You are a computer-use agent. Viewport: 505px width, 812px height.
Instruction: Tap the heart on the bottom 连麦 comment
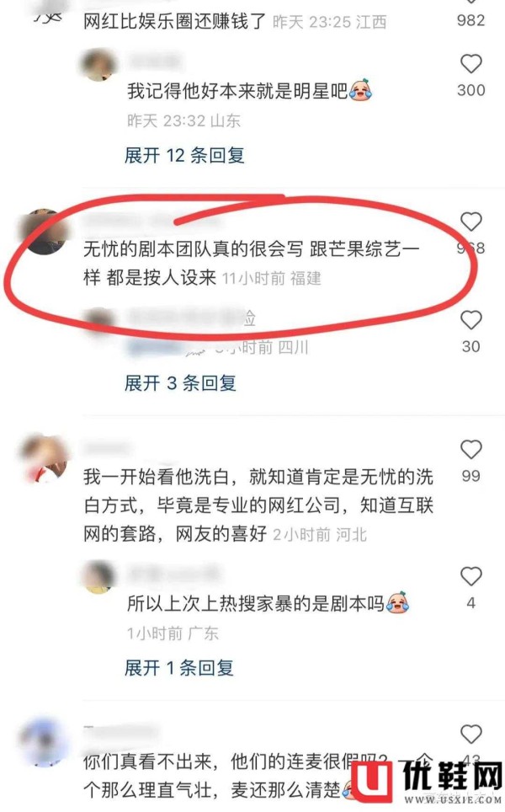pos(470,735)
